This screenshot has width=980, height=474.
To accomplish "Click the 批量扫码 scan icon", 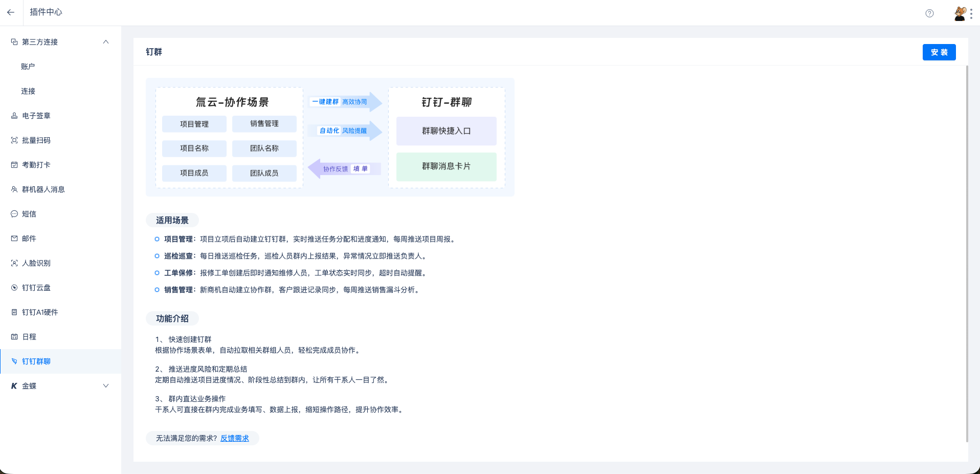I will [x=14, y=140].
